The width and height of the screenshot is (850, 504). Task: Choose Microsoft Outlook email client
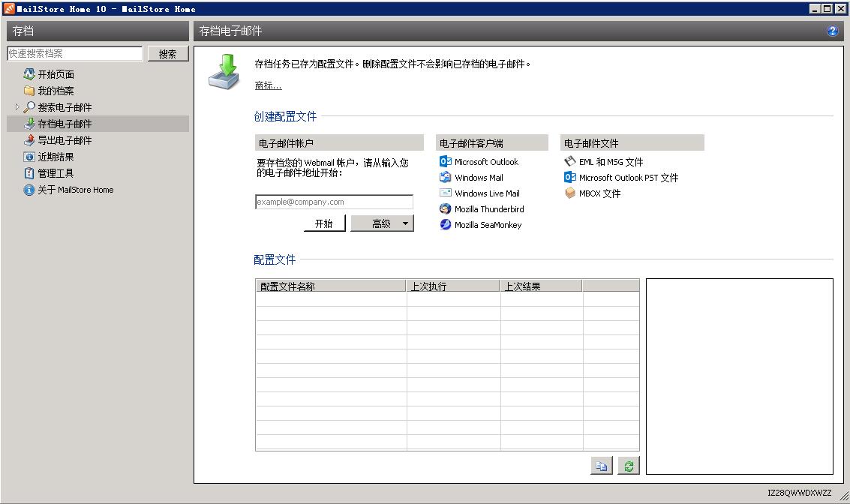click(x=486, y=161)
